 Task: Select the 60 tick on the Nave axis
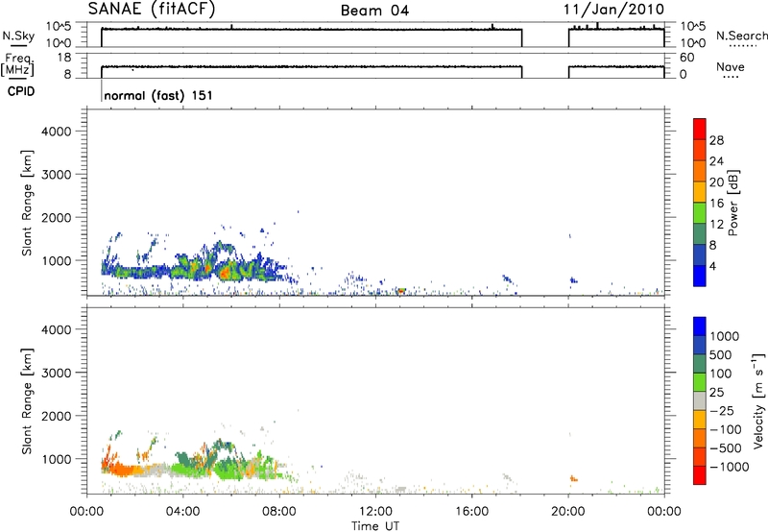coord(686,58)
